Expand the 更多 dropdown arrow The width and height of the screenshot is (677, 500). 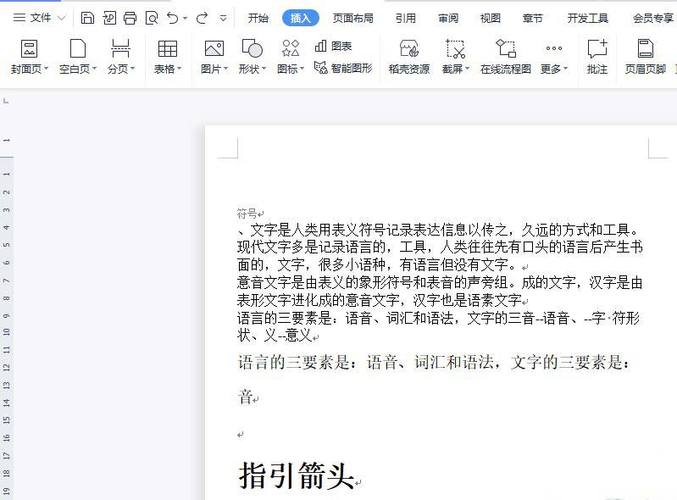566,69
